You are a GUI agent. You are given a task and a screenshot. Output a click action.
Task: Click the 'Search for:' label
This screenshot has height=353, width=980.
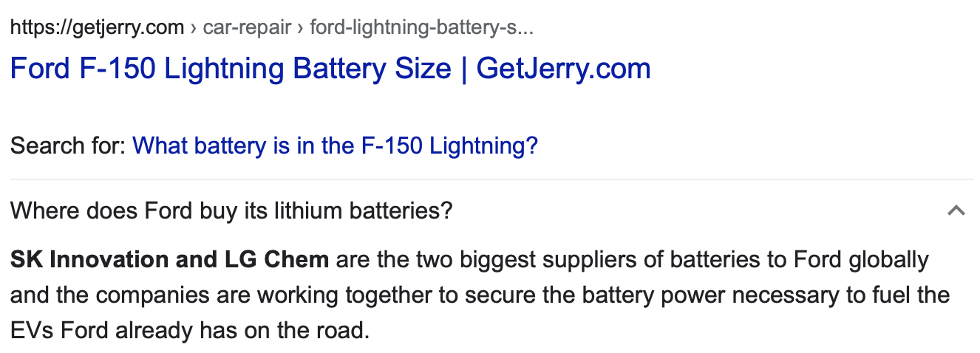(68, 145)
